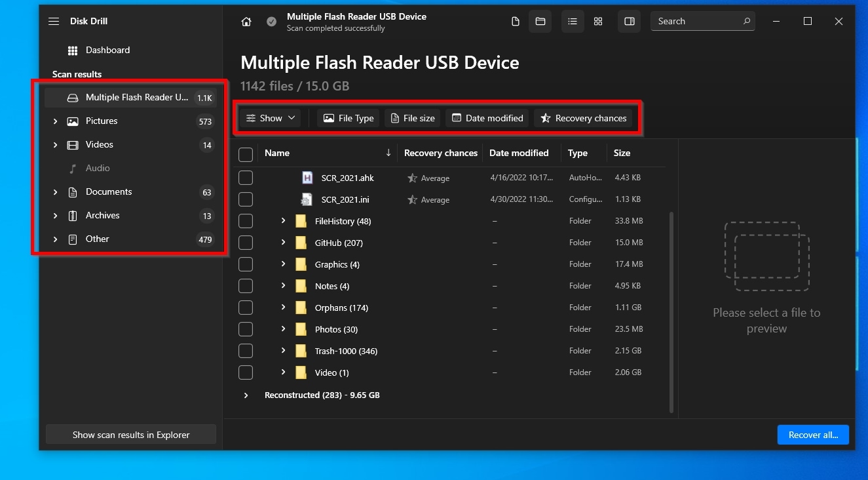Click the search magnifier icon
This screenshot has width=868, height=480.
point(746,21)
